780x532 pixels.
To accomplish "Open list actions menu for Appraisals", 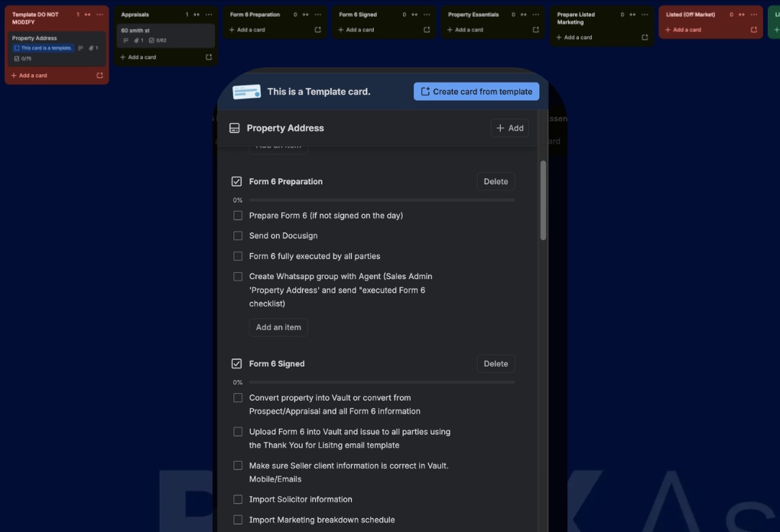I will click(x=209, y=15).
